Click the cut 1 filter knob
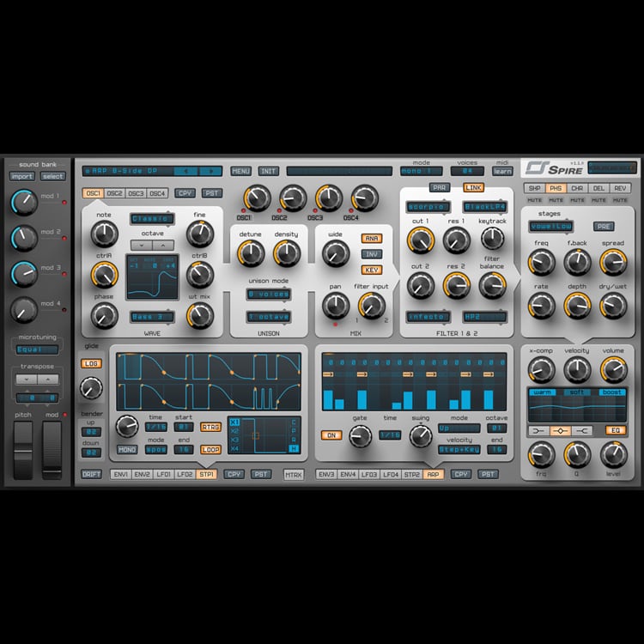644x644 pixels. (x=421, y=240)
